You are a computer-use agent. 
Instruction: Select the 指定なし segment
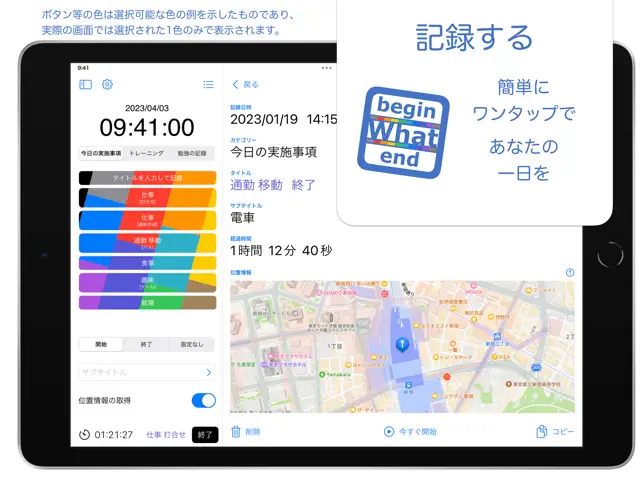192,344
